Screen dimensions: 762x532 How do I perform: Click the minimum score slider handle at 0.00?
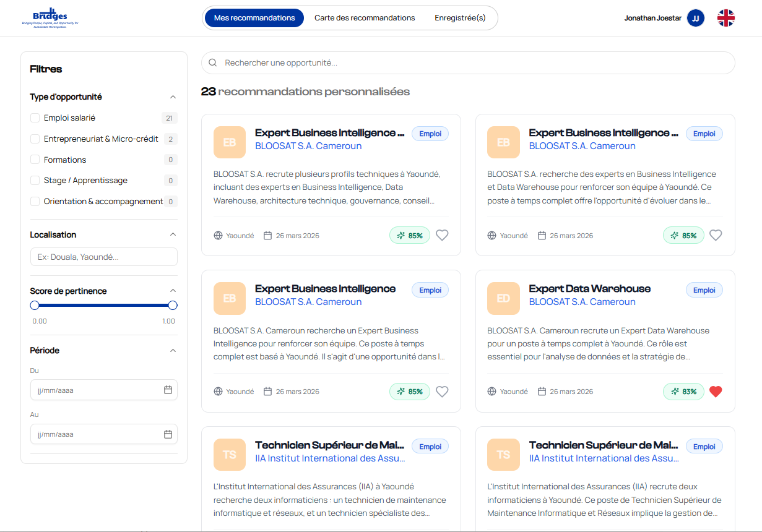click(35, 305)
